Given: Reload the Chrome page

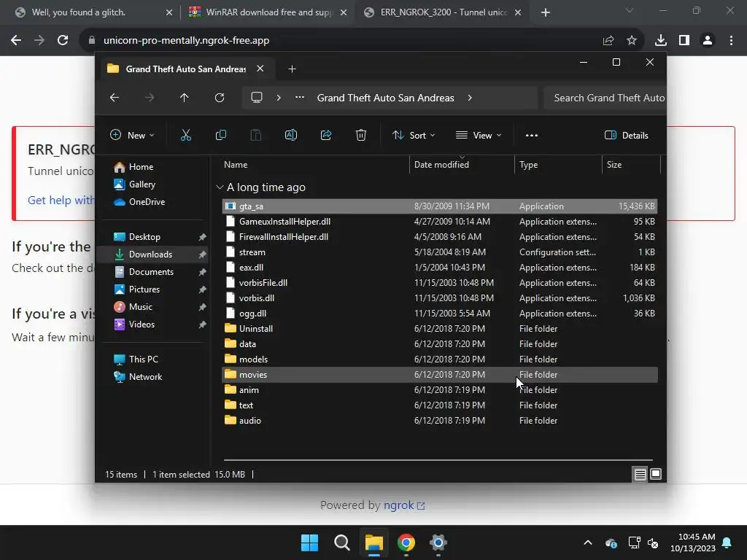Looking at the screenshot, I should [63, 41].
